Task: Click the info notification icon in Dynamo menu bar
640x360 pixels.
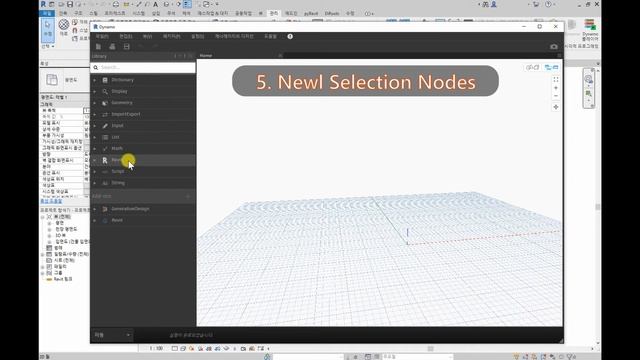Action: 290,36
